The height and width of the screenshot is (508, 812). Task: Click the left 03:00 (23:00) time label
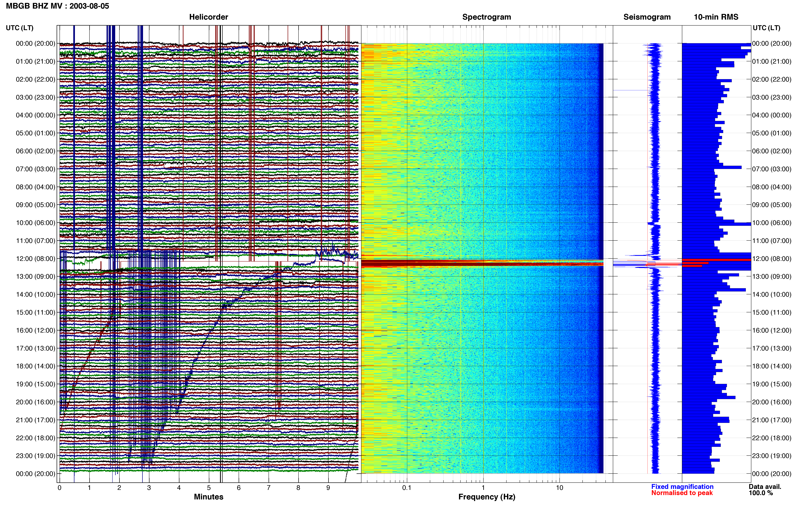(x=36, y=97)
